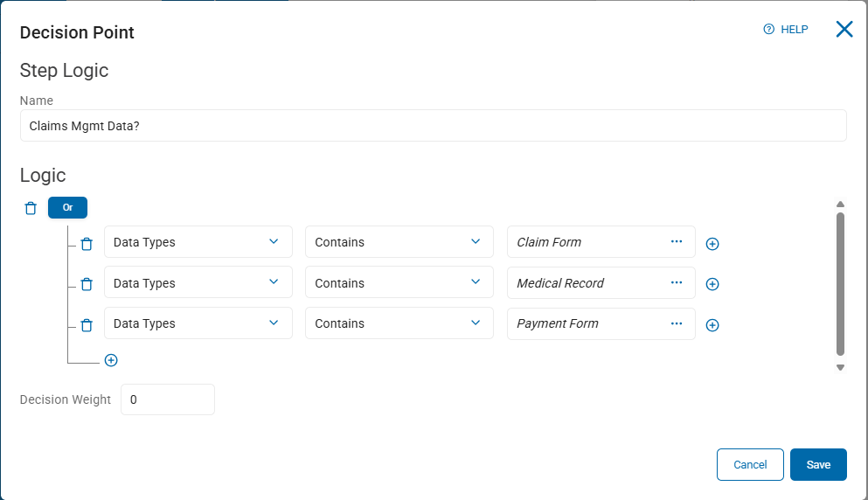Delete the entire Or logic group

31,208
